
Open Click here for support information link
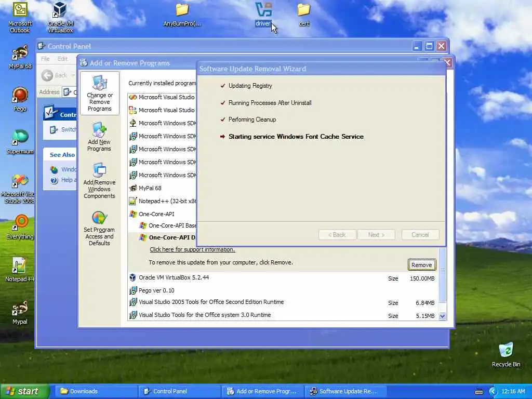192,249
